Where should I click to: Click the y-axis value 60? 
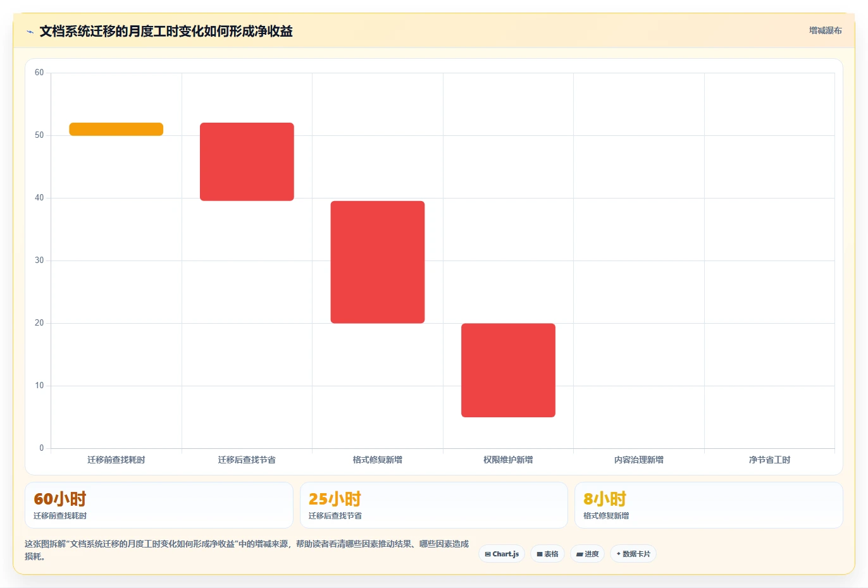pos(39,73)
